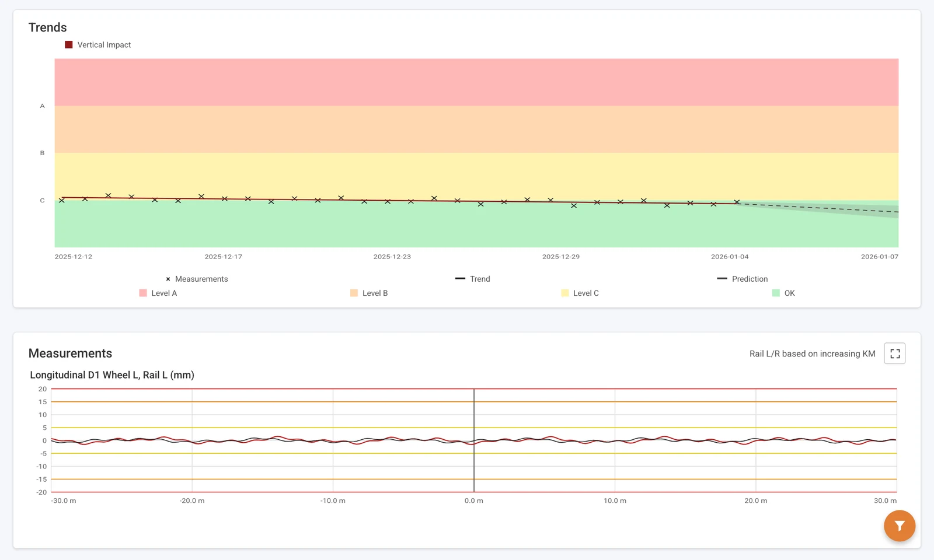Toggle the Trend legend entry
Image resolution: width=934 pixels, height=560 pixels.
[x=473, y=279]
